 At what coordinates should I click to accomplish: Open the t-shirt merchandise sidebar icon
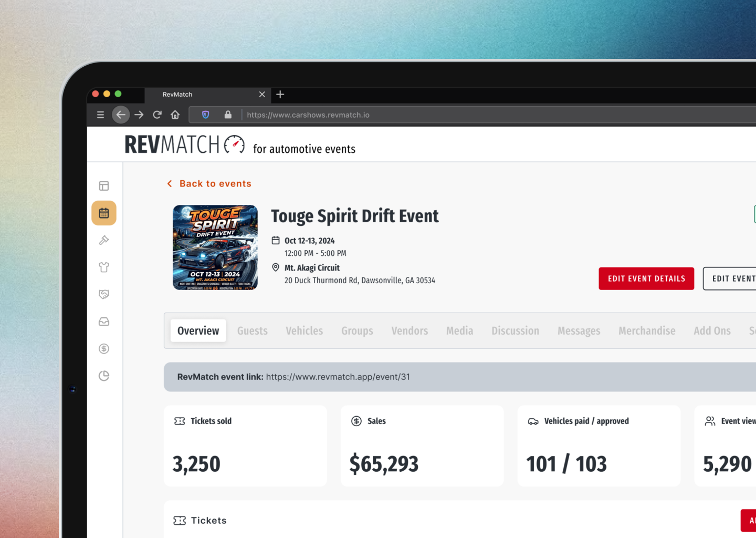tap(104, 267)
